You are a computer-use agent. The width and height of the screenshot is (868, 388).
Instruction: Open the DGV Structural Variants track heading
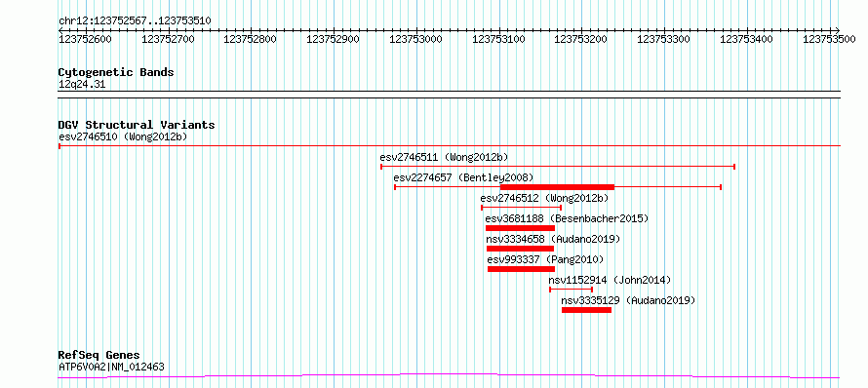point(137,125)
